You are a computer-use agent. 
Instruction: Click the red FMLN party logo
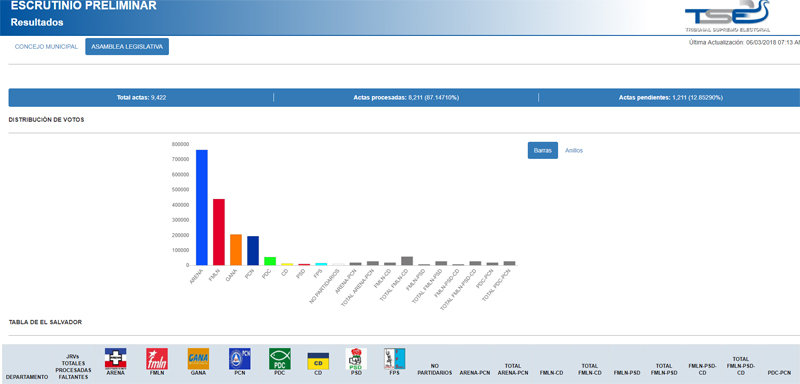(x=157, y=359)
